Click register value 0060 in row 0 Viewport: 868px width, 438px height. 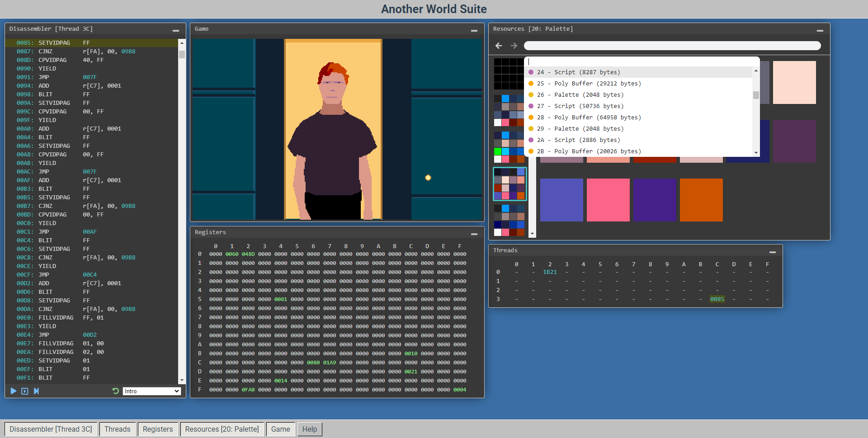click(x=232, y=254)
